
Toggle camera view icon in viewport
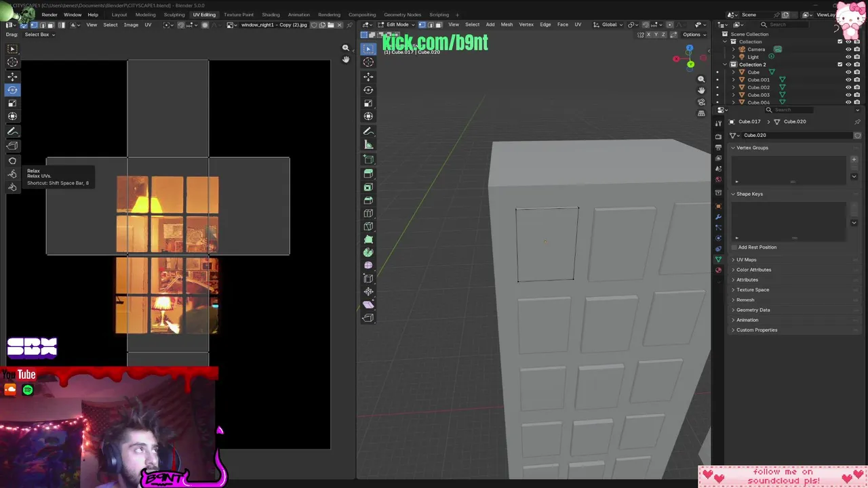pyautogui.click(x=701, y=102)
